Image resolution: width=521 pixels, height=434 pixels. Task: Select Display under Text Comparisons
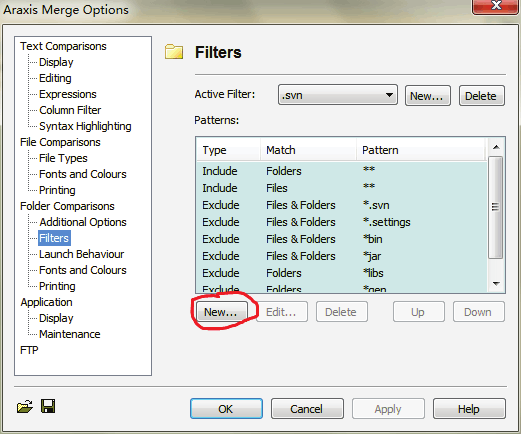coord(56,62)
